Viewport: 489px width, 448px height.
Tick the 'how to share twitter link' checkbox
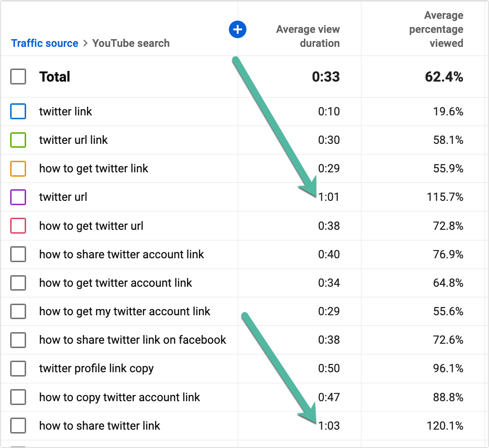[x=18, y=426]
